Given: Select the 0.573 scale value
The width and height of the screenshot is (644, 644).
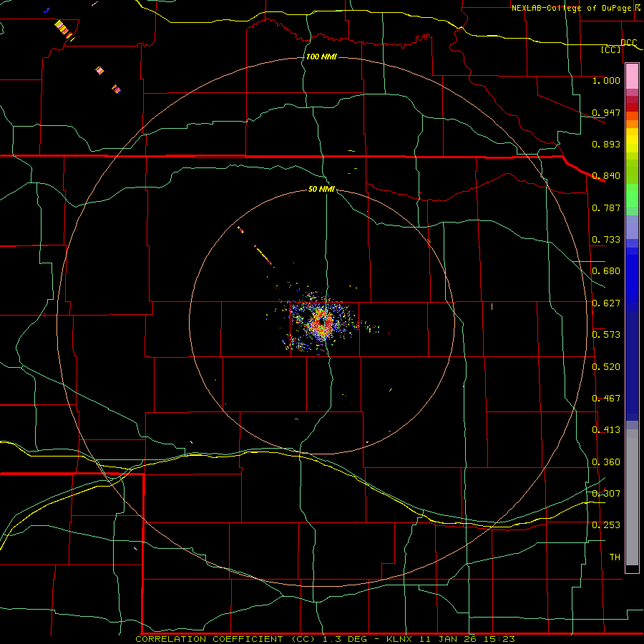Looking at the screenshot, I should tap(606, 335).
